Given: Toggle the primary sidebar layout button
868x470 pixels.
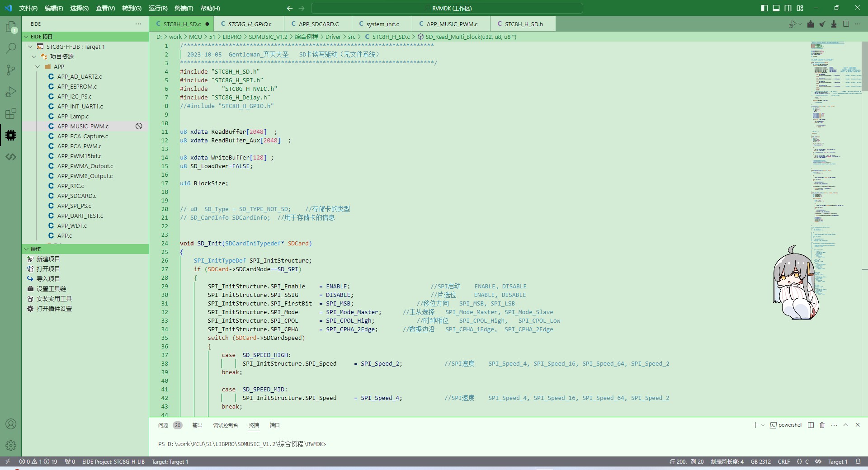Looking at the screenshot, I should click(764, 8).
